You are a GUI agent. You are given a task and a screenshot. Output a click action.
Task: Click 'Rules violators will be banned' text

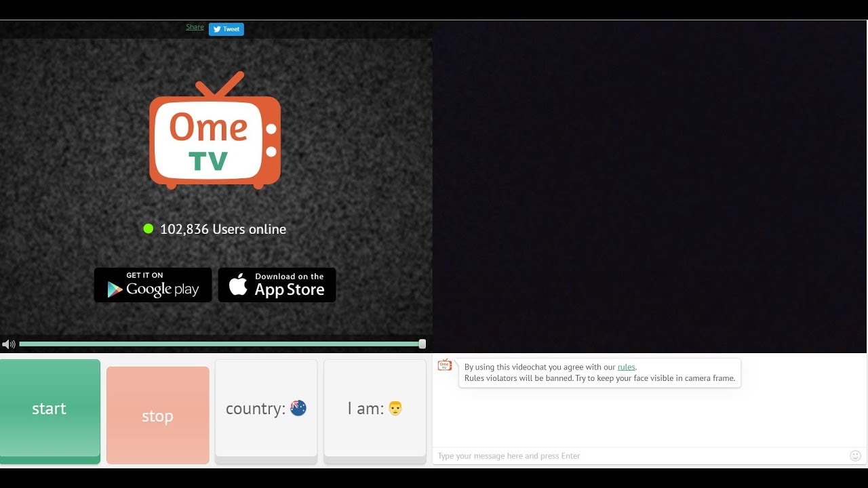point(519,378)
